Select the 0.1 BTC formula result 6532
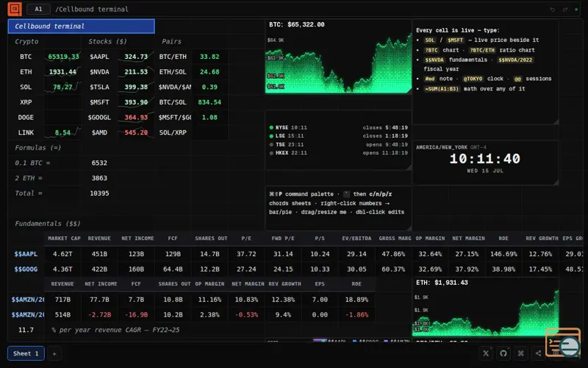 pos(99,163)
